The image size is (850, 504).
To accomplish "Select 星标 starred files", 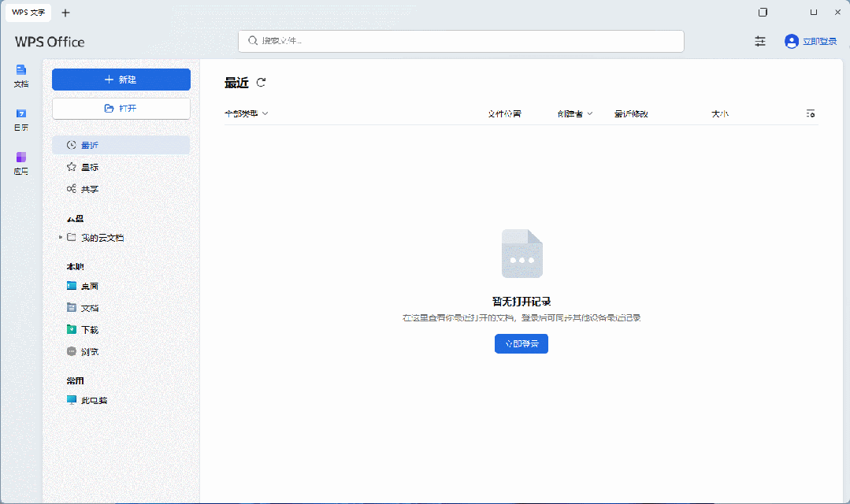I will [121, 167].
